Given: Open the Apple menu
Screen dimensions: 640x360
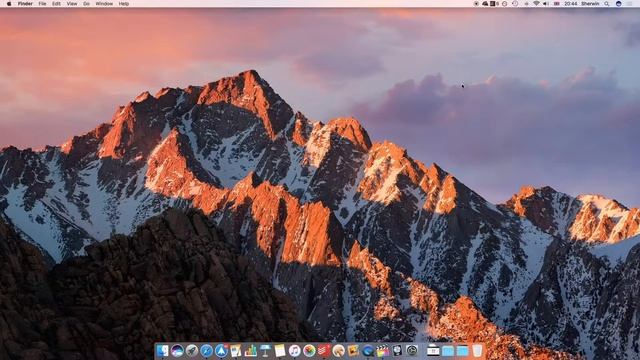Looking at the screenshot, I should 9,4.
